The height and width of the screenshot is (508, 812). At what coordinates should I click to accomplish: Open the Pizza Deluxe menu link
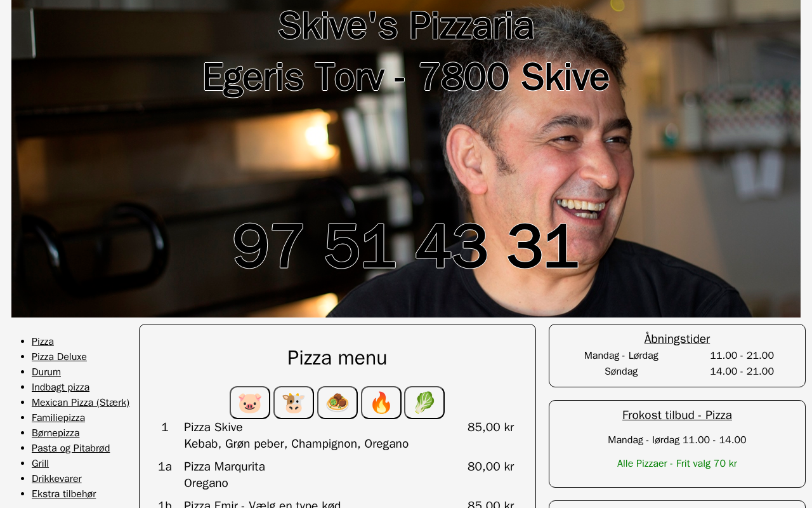coord(59,357)
